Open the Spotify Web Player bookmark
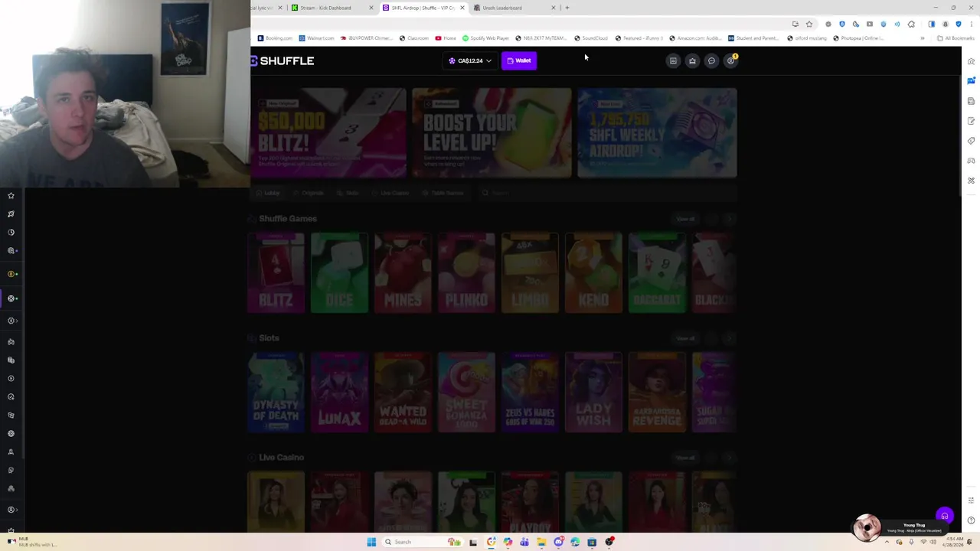The height and width of the screenshot is (551, 980). coord(485,38)
